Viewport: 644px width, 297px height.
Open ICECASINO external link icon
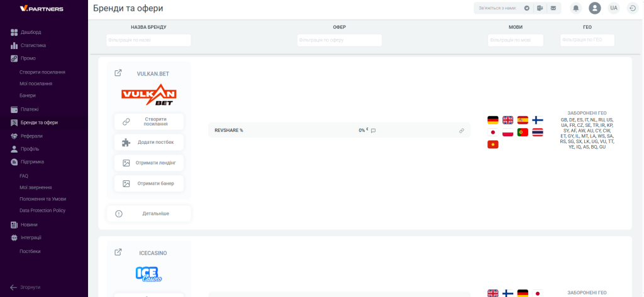coord(118,252)
